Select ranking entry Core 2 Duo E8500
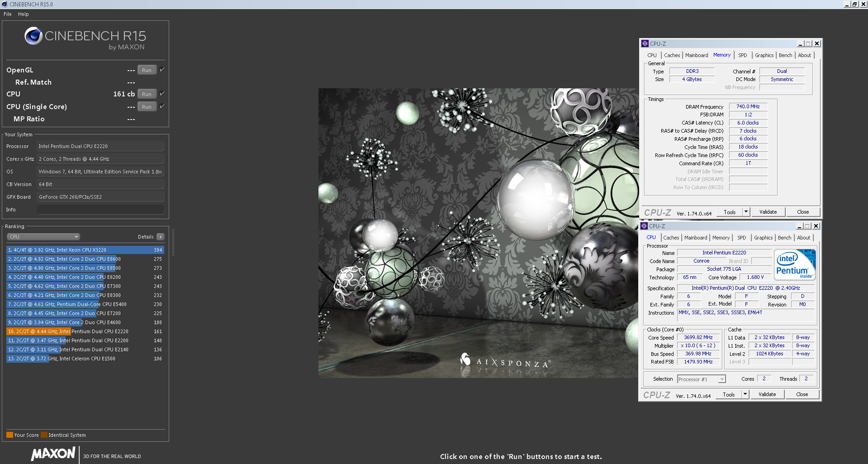 (85, 268)
